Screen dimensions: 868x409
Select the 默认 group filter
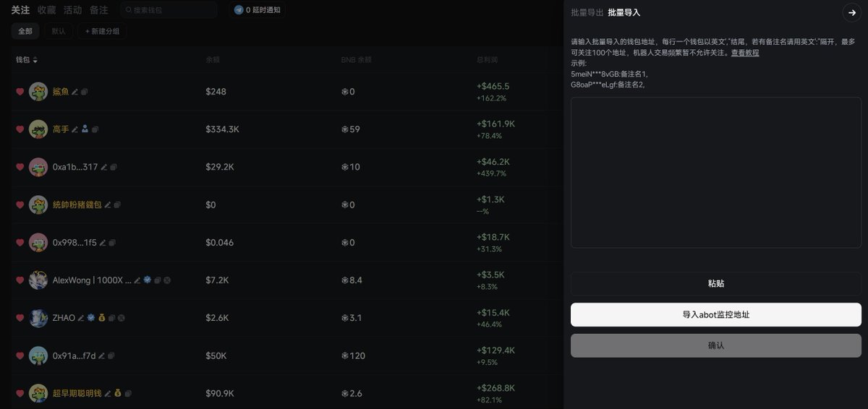[x=59, y=31]
